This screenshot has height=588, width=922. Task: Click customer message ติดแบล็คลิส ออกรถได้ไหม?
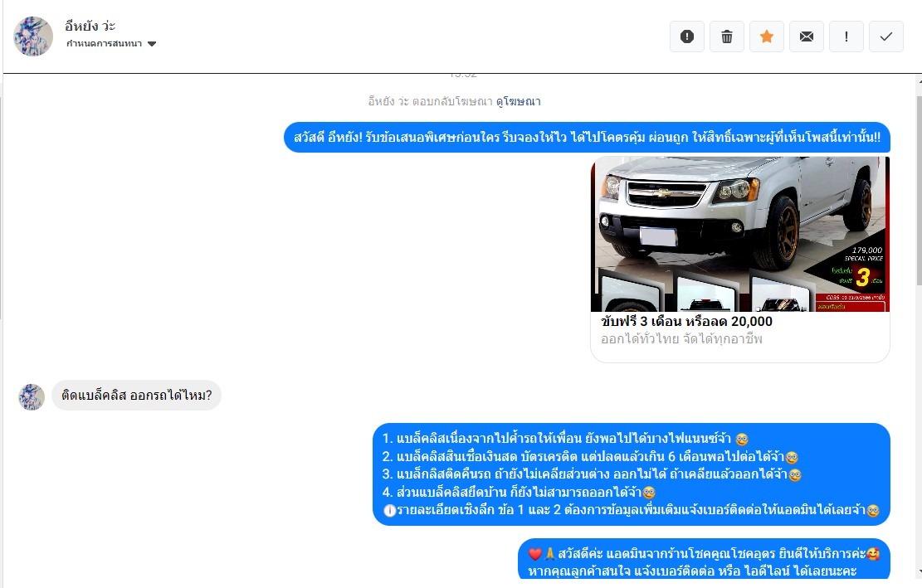(x=136, y=396)
